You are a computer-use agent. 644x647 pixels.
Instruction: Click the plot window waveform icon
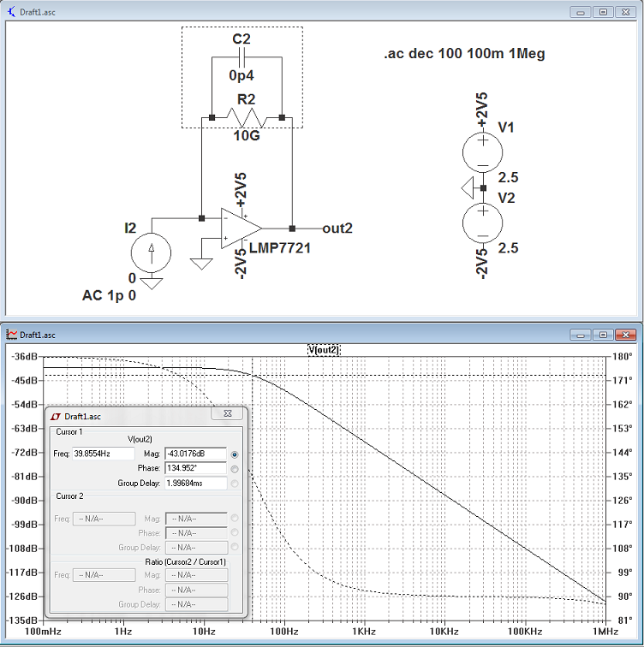11,335
